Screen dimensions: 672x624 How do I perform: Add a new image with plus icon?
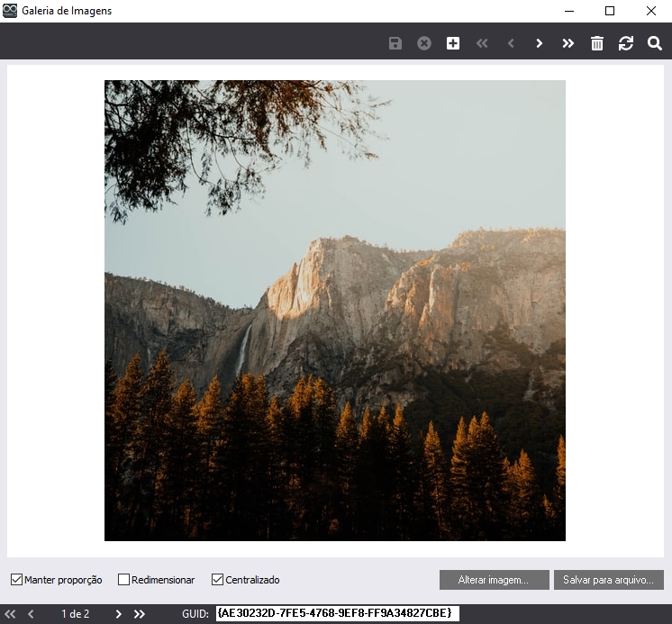pos(453,43)
